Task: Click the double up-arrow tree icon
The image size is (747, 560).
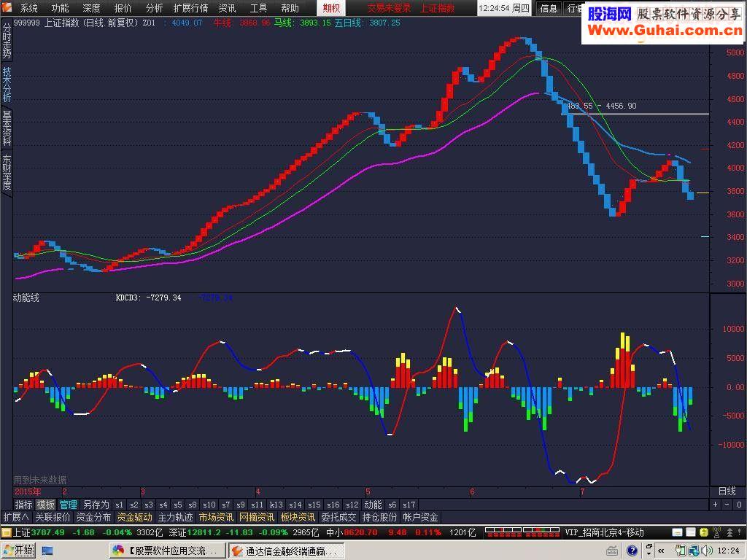Action: click(x=729, y=532)
